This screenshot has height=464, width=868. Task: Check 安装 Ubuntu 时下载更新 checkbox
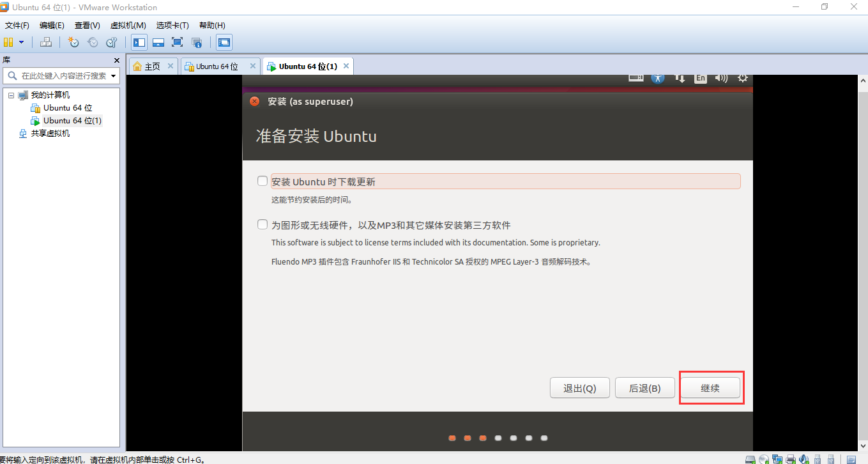[x=263, y=181]
